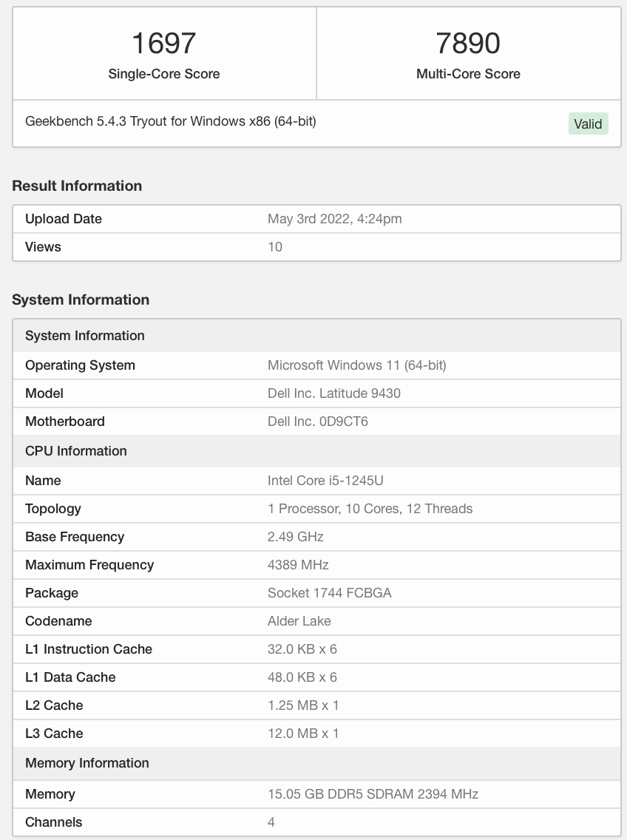Viewport: 627px width, 840px height.
Task: Click the L1 Data Cache label
Action: click(70, 677)
